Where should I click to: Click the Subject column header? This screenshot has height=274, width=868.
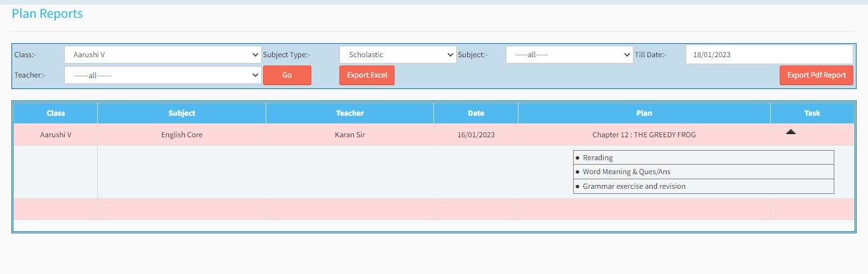(x=182, y=113)
